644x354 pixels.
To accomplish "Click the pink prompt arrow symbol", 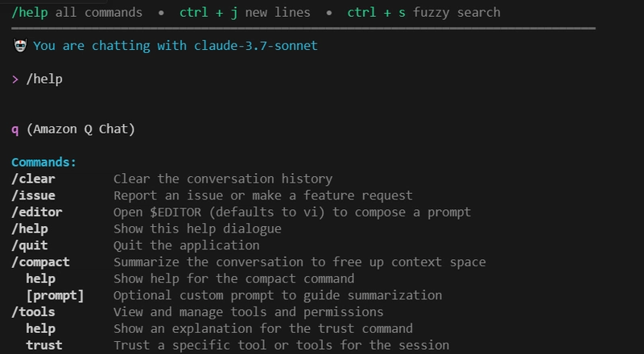I will [x=15, y=80].
